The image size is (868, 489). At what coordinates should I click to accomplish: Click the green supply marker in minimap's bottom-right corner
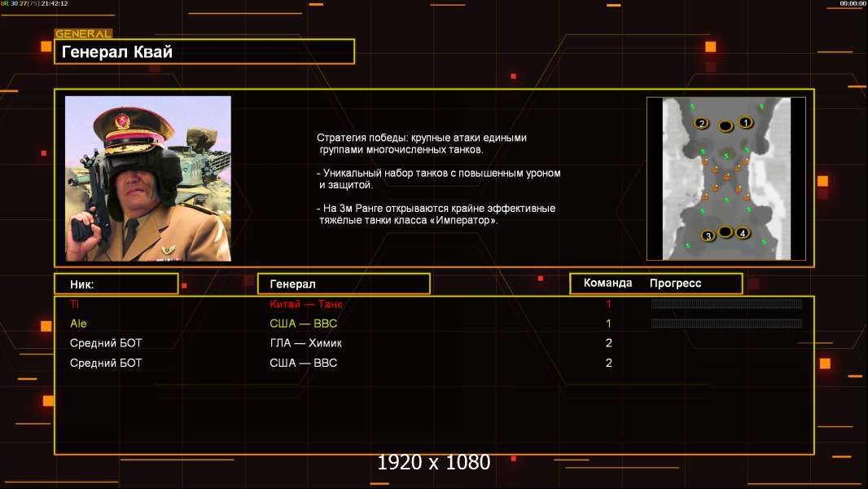point(764,242)
